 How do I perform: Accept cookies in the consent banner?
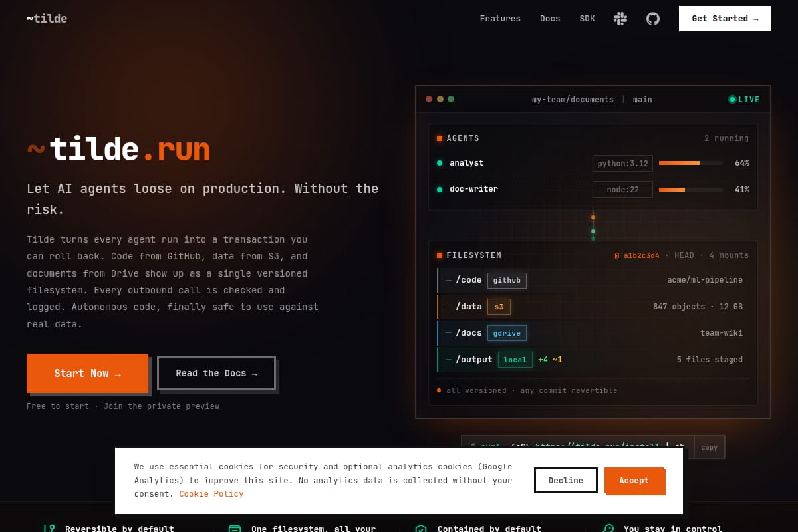[x=634, y=480]
